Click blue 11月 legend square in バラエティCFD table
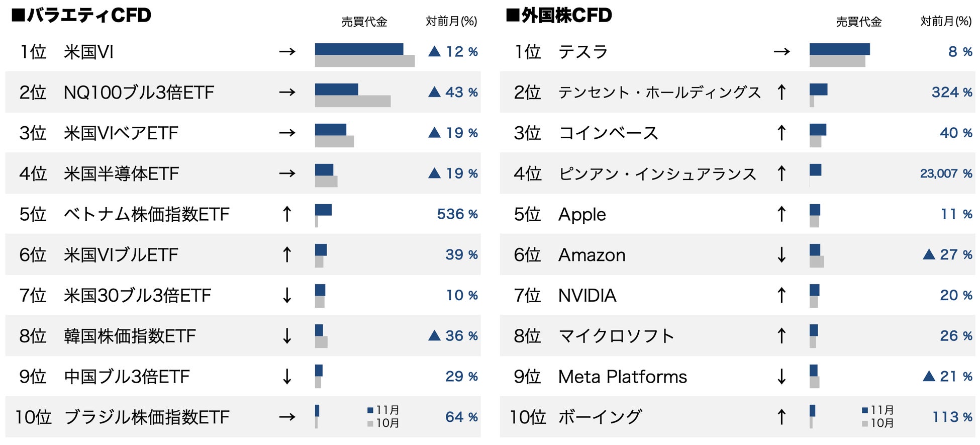Screen dimensions: 980x445 pos(370,410)
